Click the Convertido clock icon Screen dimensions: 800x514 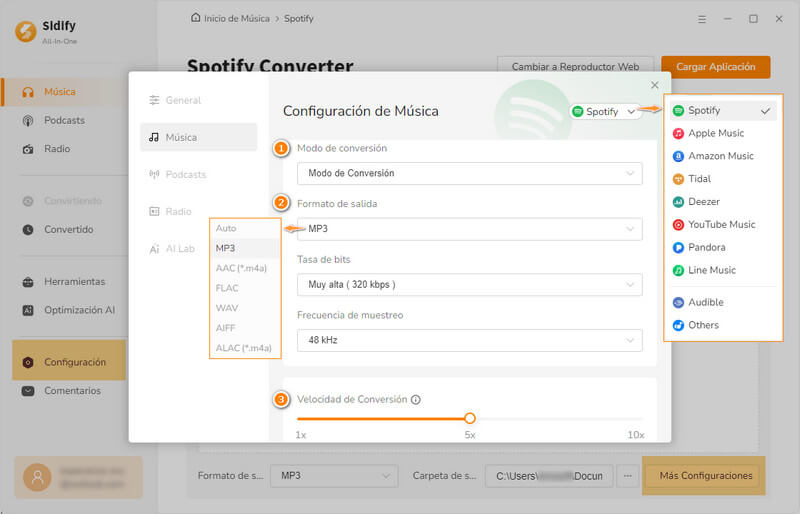pos(28,230)
